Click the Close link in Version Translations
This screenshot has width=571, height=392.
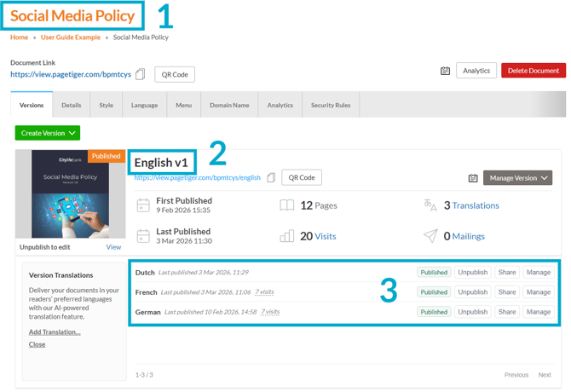coord(37,344)
